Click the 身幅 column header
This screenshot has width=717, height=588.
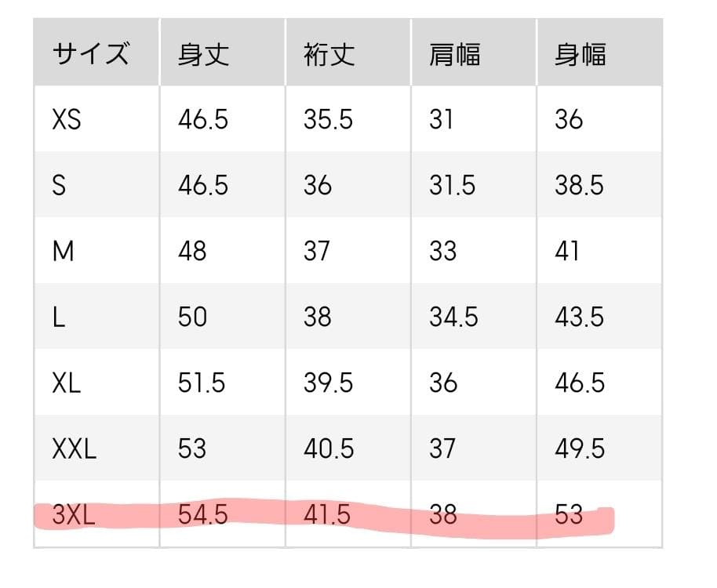click(x=581, y=54)
